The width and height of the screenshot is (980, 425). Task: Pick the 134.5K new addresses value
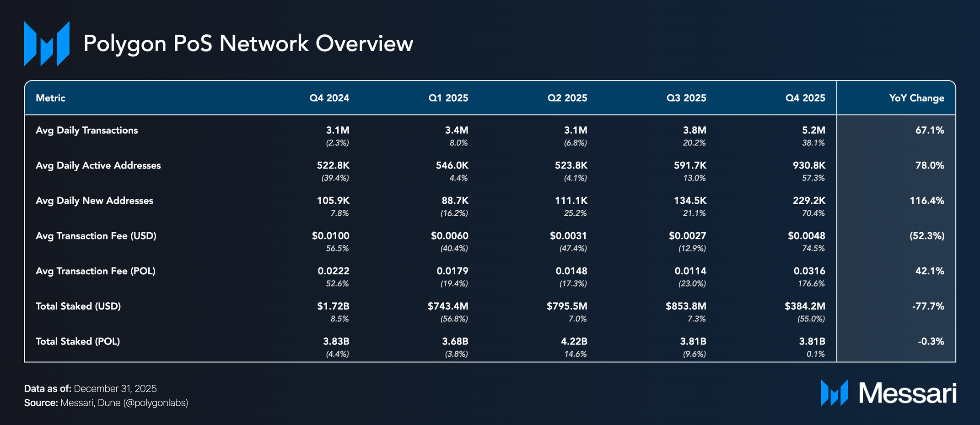pyautogui.click(x=690, y=201)
